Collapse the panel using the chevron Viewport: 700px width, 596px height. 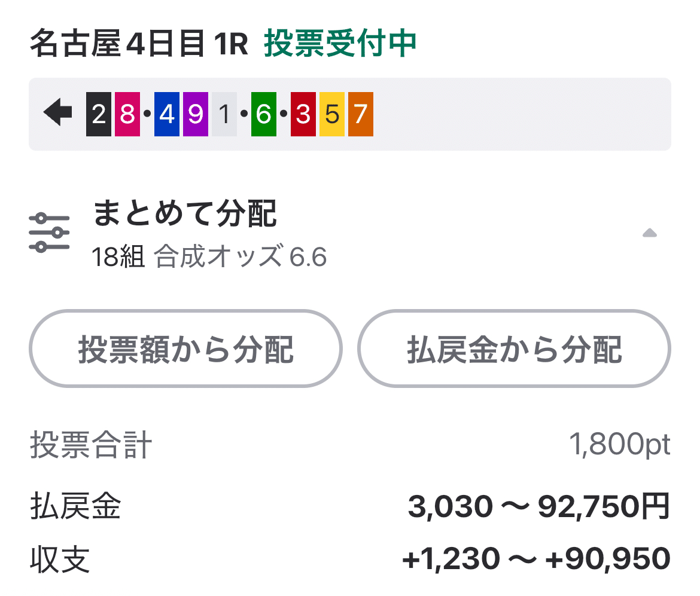click(x=651, y=233)
